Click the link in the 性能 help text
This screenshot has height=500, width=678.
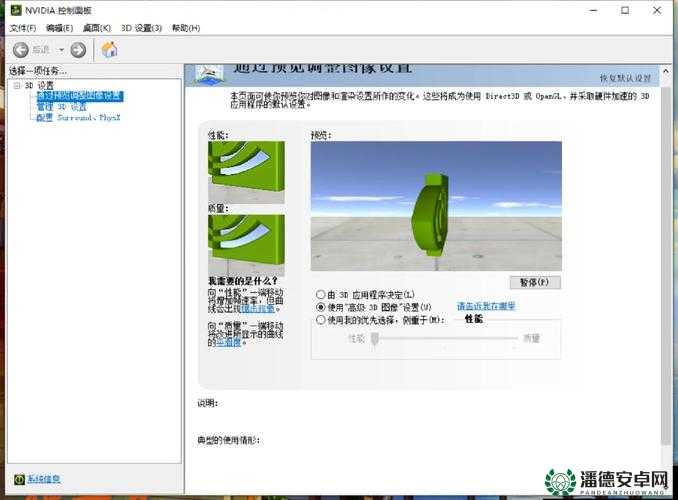point(257,308)
